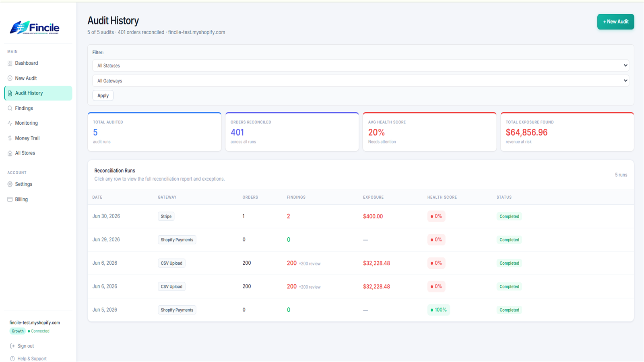Click the New Audit plus-circle sidebar icon
This screenshot has height=362, width=644.
(x=10, y=78)
